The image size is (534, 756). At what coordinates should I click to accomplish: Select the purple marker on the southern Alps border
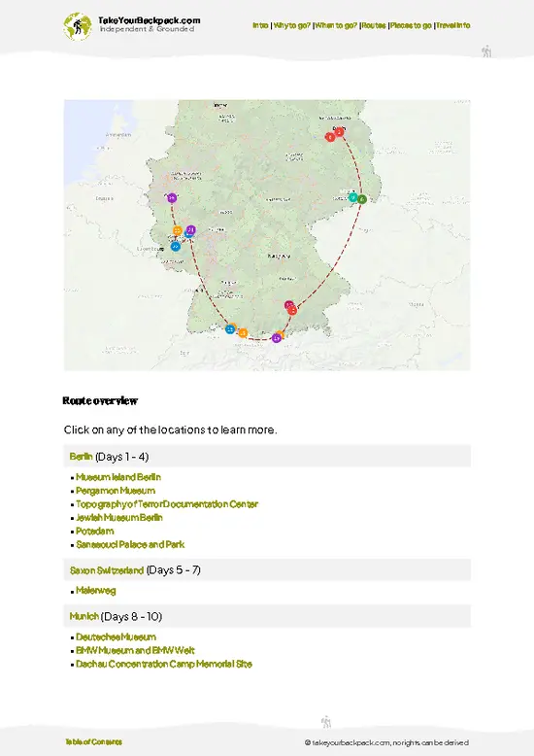[276, 338]
